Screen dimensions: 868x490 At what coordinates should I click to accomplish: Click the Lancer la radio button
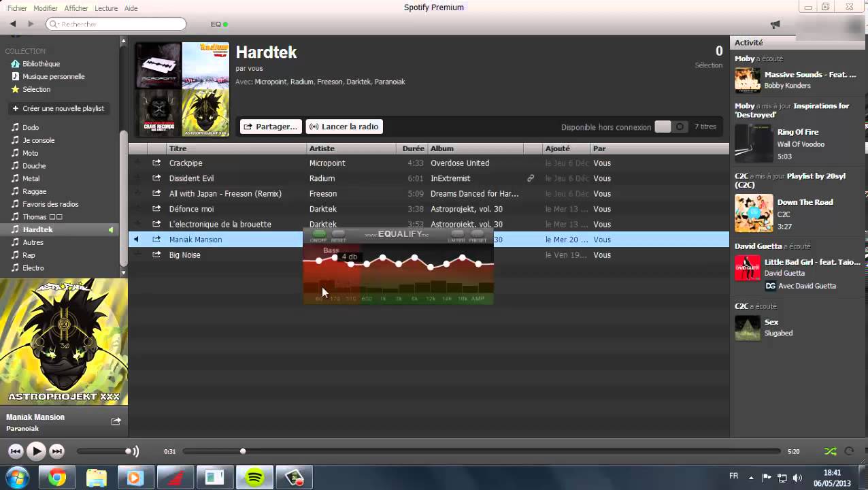click(x=344, y=127)
